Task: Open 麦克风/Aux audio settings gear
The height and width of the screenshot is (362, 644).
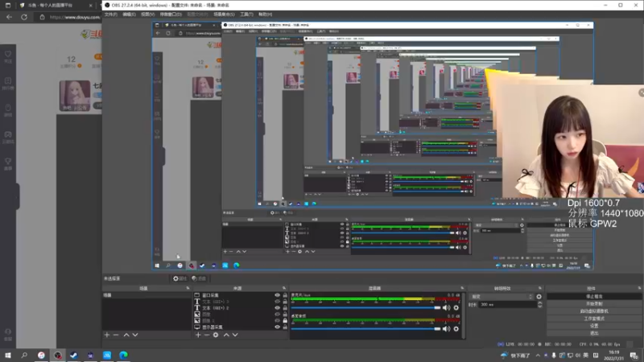Action: [x=456, y=307]
